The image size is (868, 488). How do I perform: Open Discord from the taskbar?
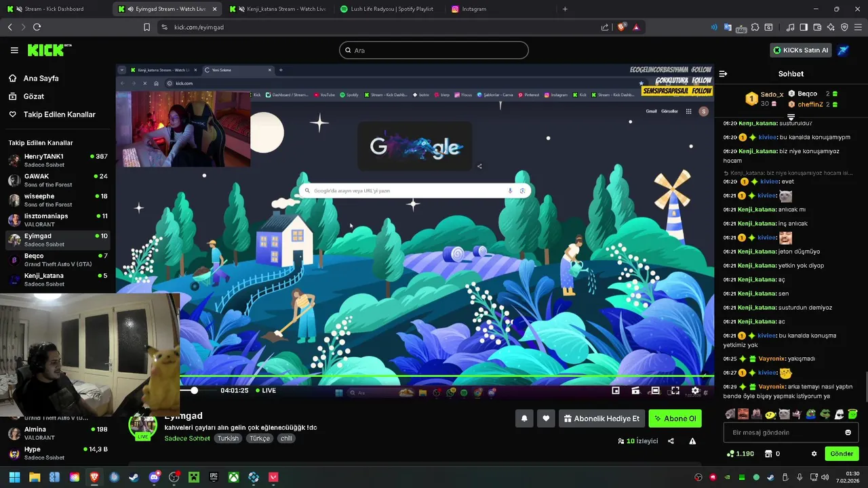tap(154, 477)
